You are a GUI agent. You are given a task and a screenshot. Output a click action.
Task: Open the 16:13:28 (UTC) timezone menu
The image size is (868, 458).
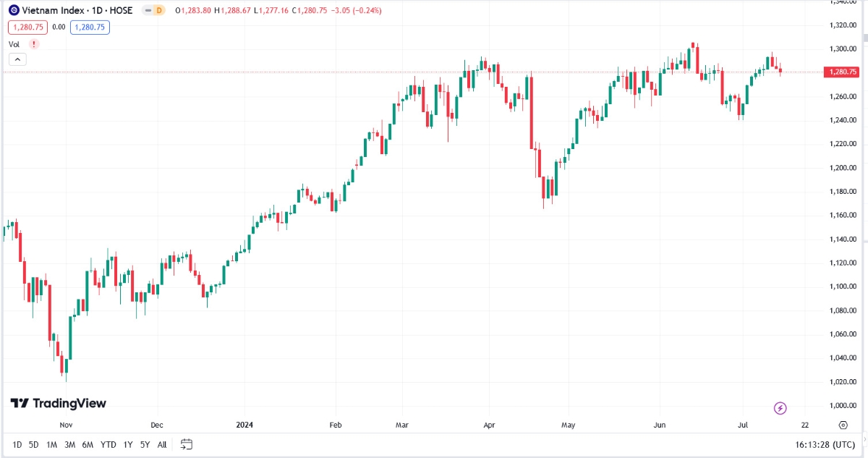pyautogui.click(x=822, y=444)
